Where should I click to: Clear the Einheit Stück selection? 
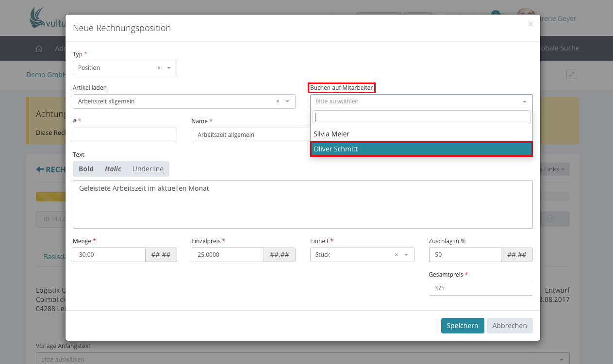pos(396,255)
